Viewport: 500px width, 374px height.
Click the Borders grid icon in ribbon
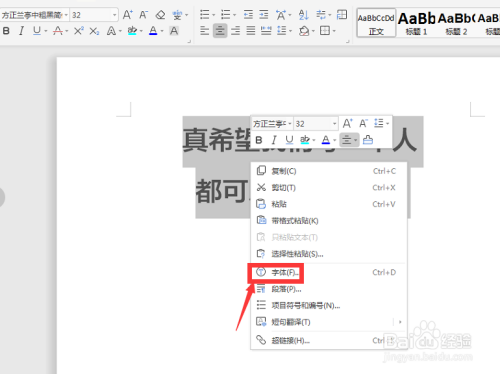coord(325,31)
